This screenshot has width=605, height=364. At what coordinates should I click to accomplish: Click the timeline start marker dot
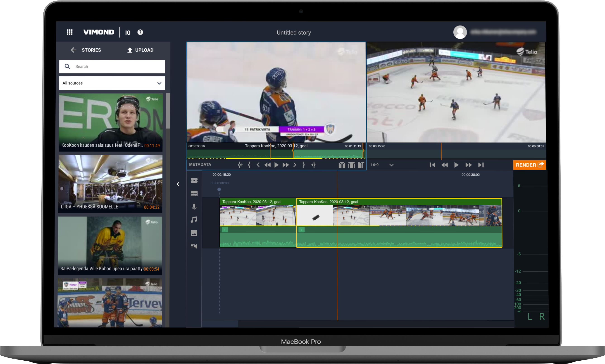point(219,189)
